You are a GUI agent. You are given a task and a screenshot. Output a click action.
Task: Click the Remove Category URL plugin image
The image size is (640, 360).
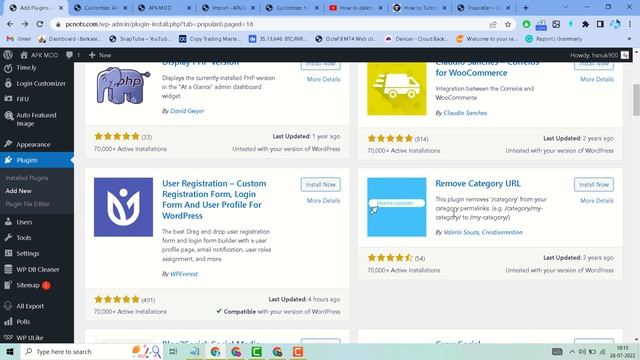tap(396, 207)
